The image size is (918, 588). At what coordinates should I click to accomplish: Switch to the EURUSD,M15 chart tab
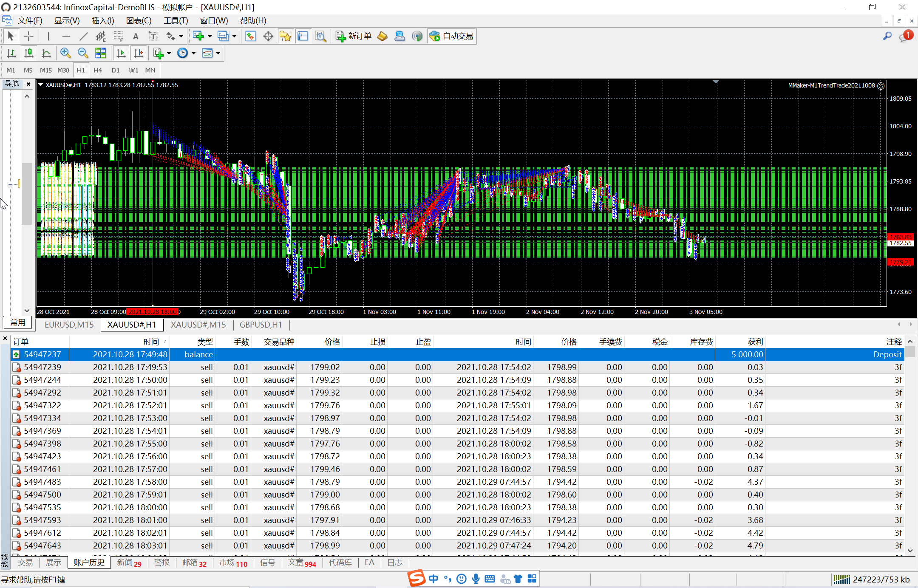[x=69, y=325]
